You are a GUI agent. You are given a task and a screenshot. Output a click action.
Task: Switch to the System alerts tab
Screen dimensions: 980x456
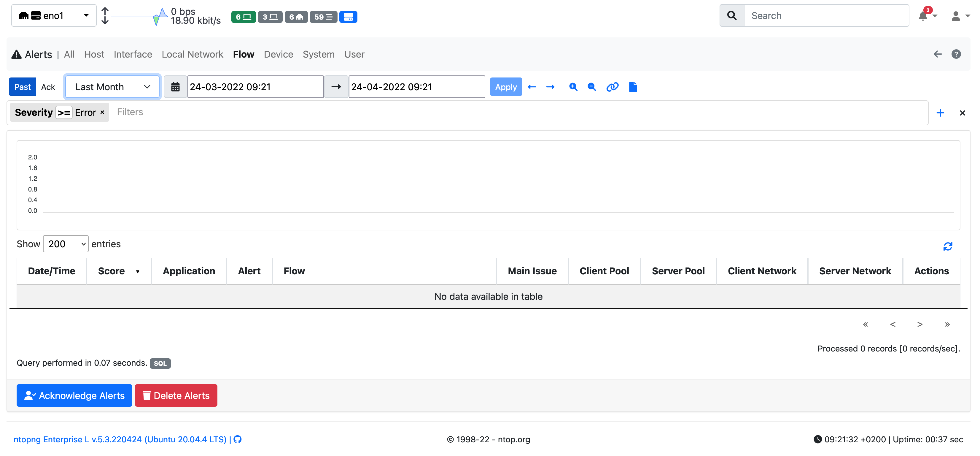click(319, 54)
